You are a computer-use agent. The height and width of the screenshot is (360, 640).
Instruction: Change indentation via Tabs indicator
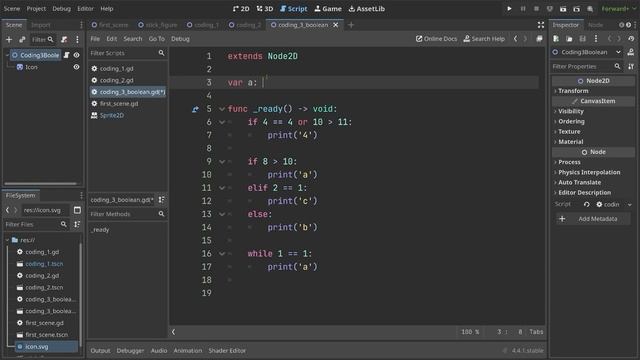[x=536, y=332]
